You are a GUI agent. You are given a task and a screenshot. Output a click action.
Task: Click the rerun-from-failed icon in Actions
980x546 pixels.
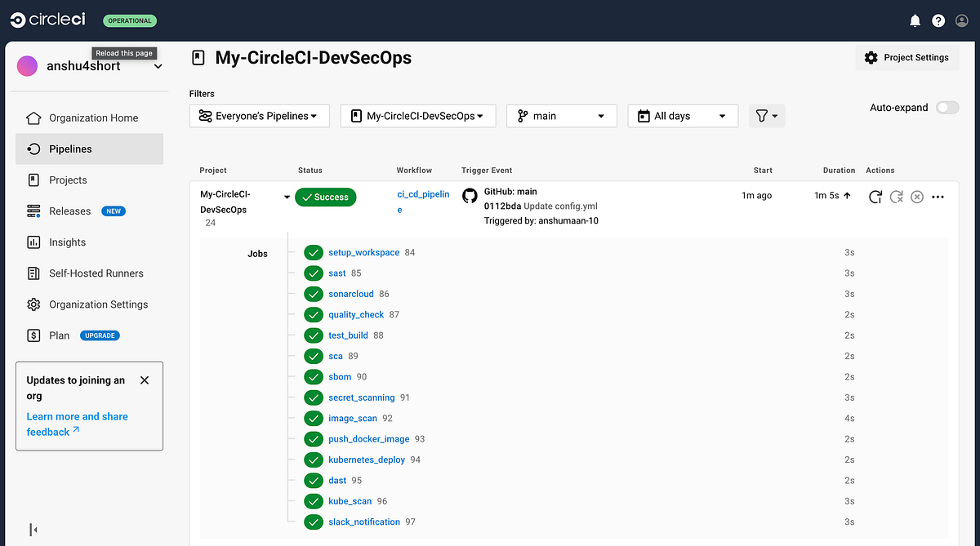(x=896, y=197)
